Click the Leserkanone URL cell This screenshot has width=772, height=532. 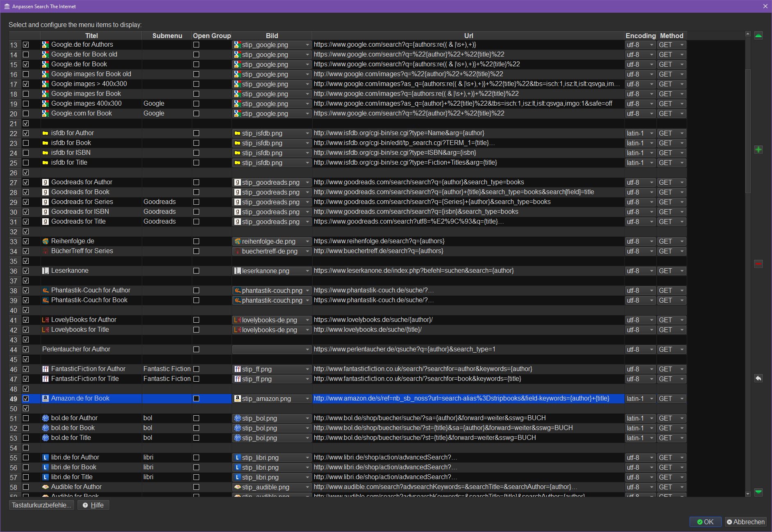(468, 271)
